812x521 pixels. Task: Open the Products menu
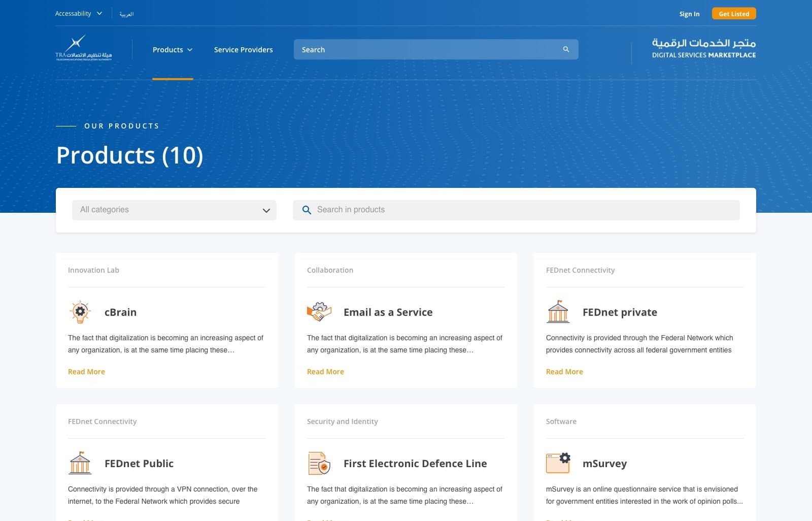(173, 50)
